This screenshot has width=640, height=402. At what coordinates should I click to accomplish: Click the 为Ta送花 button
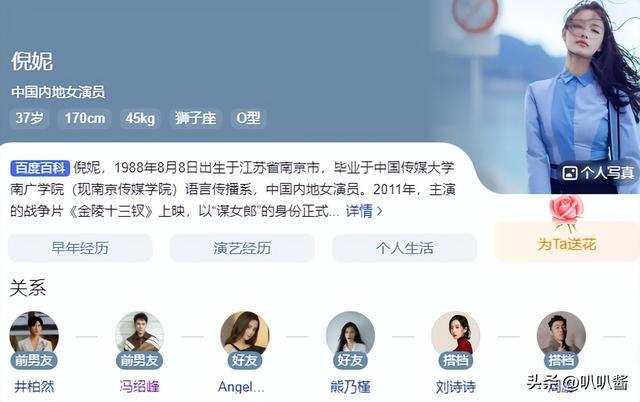567,242
